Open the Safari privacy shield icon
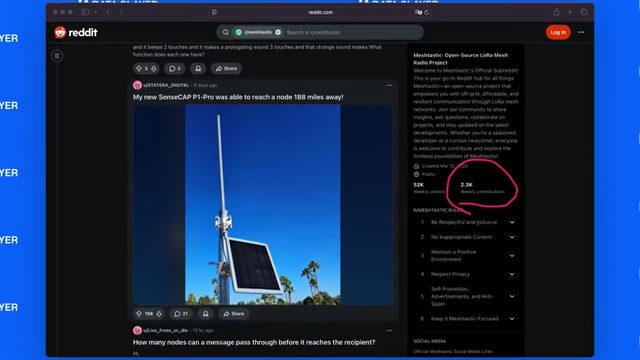Viewport: 640px width, 360px height. click(x=214, y=12)
